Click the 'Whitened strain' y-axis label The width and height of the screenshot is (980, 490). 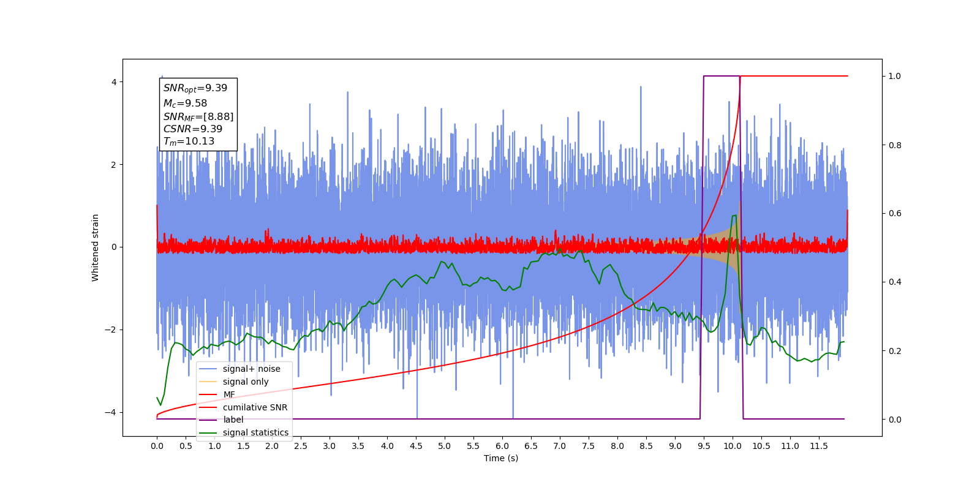point(95,247)
